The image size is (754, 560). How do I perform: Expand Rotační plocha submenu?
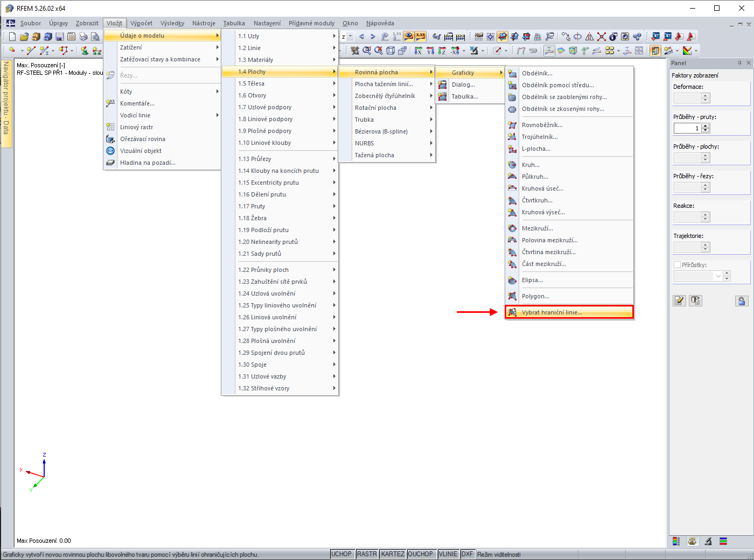pyautogui.click(x=387, y=108)
